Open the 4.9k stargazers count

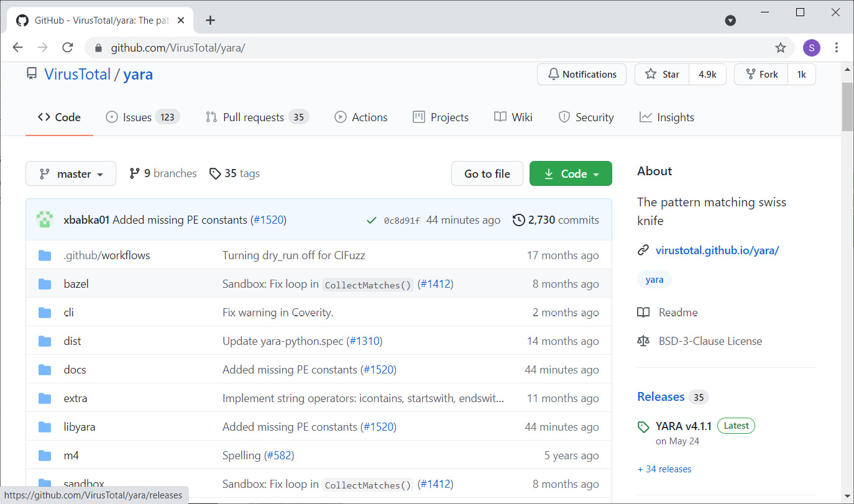pyautogui.click(x=708, y=75)
